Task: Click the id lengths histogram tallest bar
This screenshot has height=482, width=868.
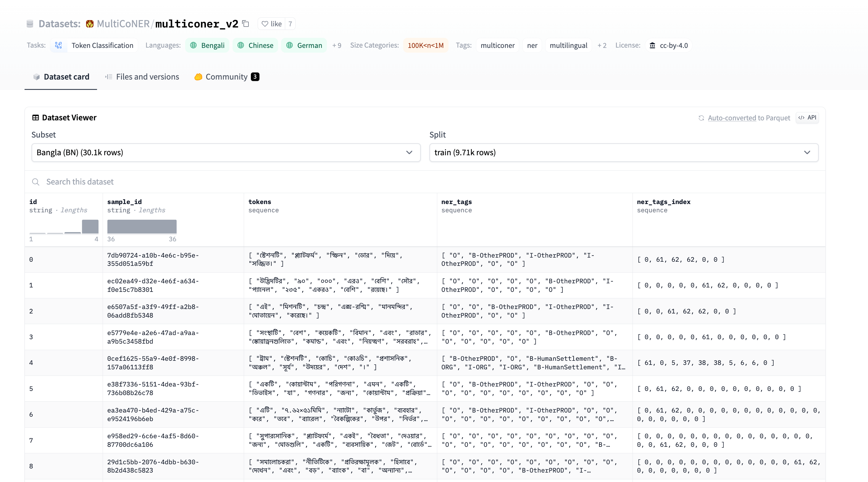Action: (x=90, y=226)
